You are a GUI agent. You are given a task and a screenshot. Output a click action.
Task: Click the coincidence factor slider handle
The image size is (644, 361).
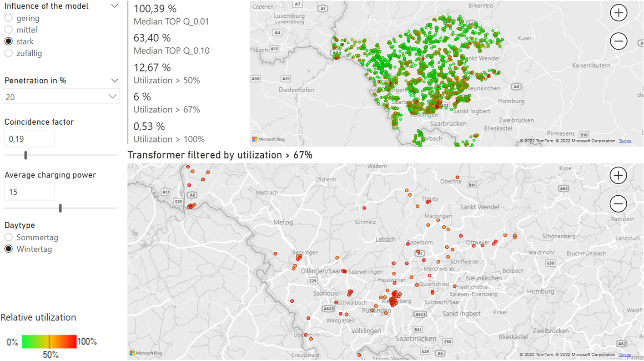[x=25, y=155]
